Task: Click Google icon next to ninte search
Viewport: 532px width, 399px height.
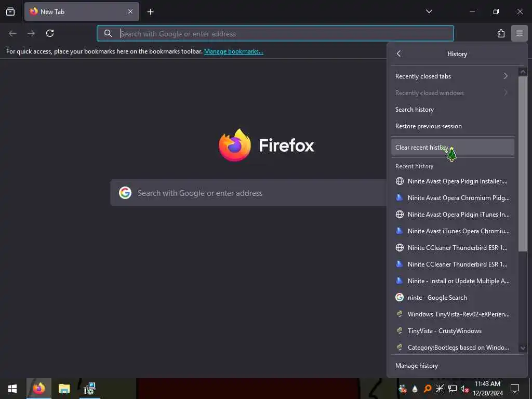Action: coord(400,297)
